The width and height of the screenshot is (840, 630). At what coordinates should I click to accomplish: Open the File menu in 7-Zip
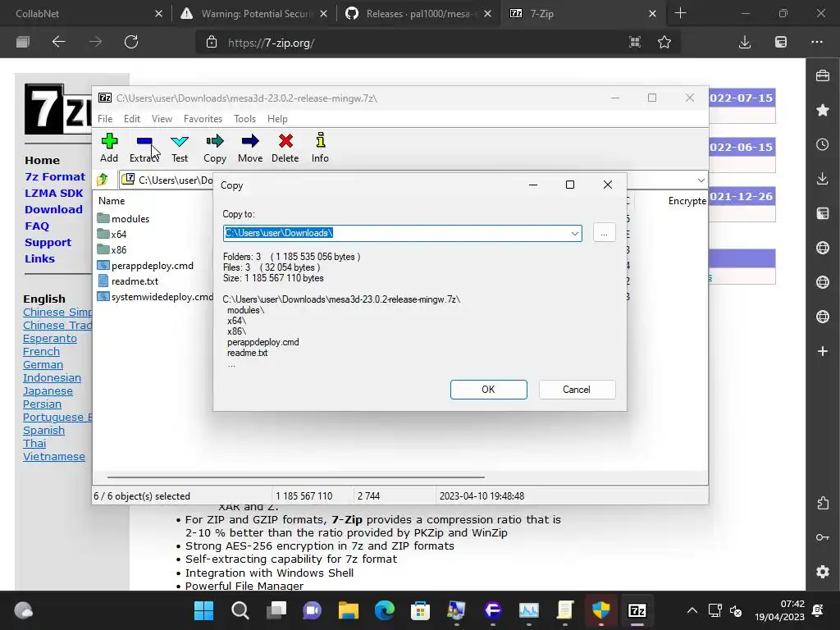[105, 119]
